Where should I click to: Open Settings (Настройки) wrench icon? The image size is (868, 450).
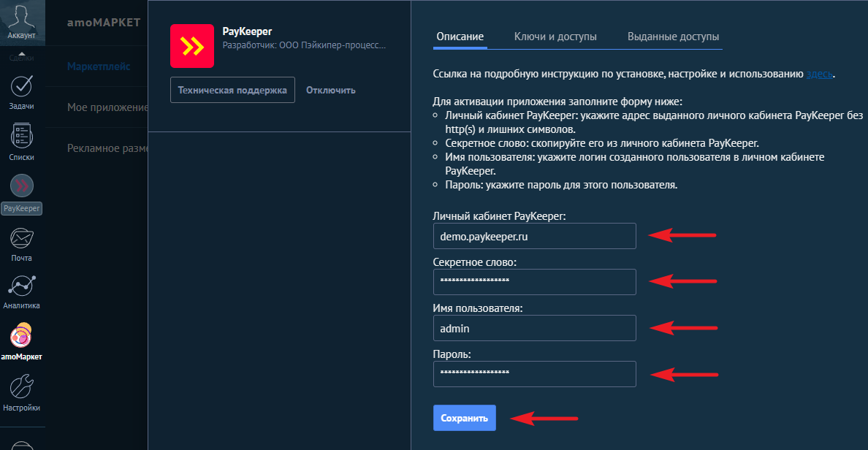point(22,387)
